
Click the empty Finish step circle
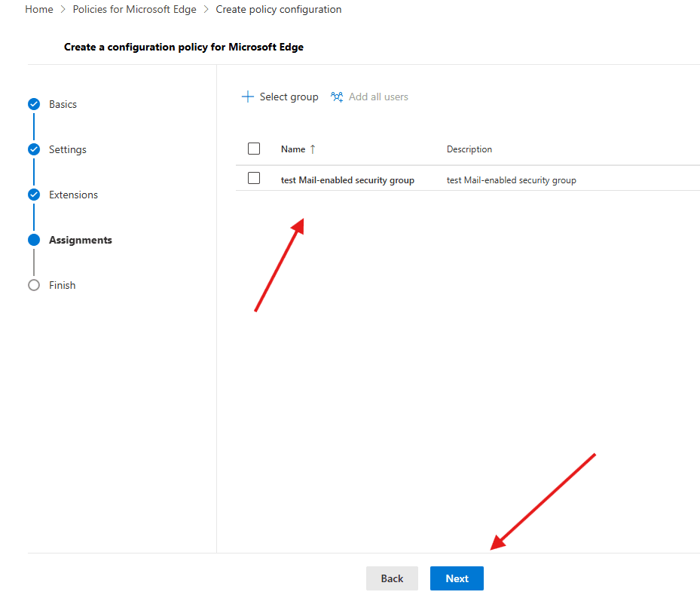click(x=34, y=285)
